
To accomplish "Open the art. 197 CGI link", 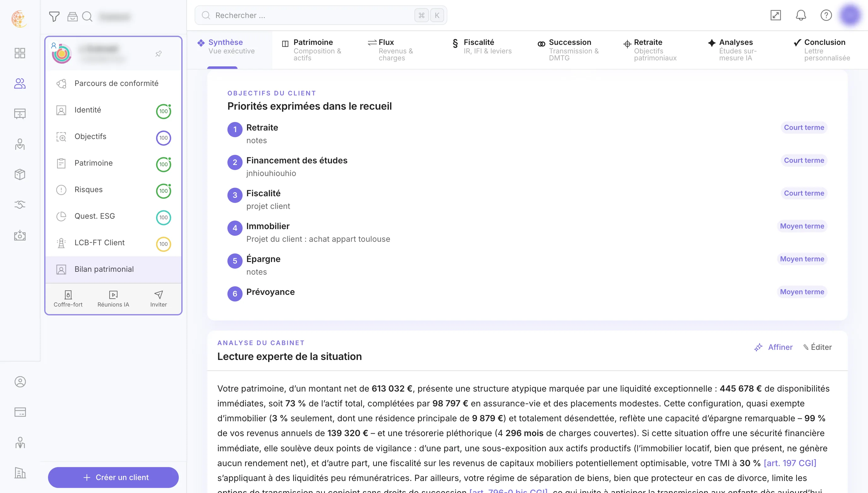I will 790,463.
